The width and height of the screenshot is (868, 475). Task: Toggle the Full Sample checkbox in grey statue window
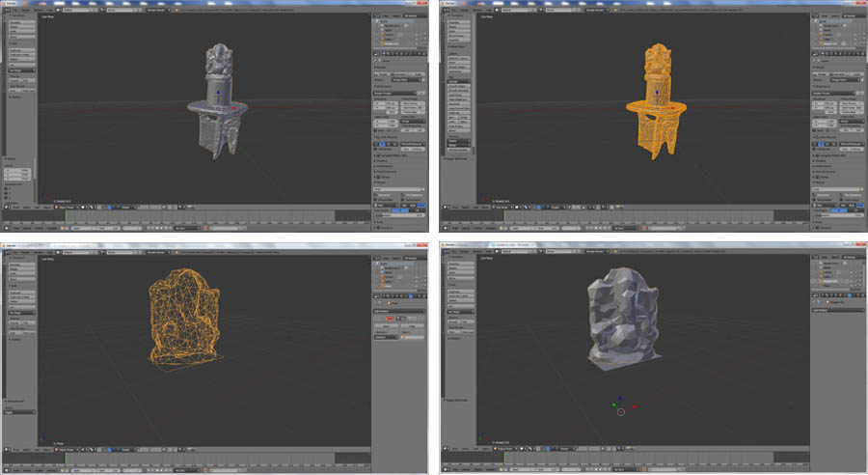(375, 149)
